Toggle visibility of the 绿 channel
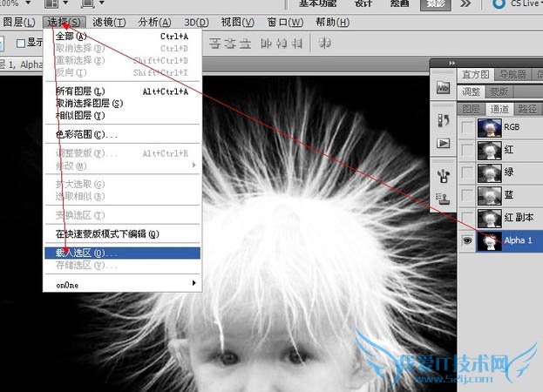The width and height of the screenshot is (543, 392). point(467,172)
